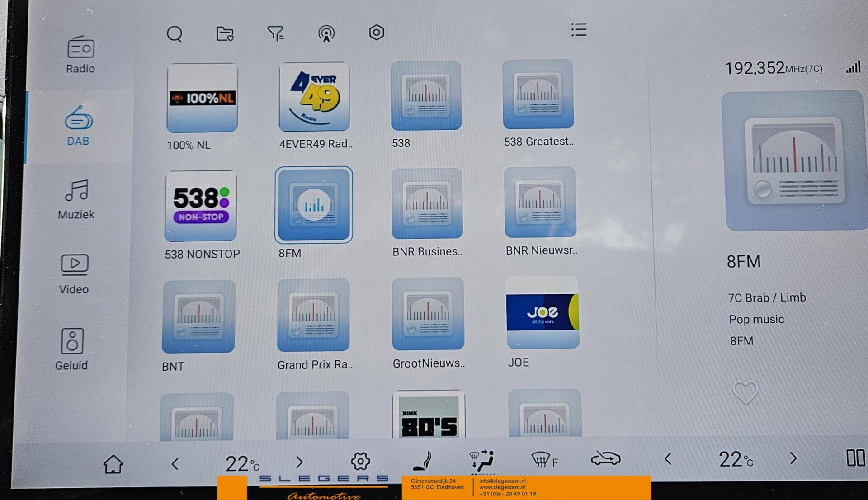Image resolution: width=868 pixels, height=500 pixels.
Task: Switch to list view icon
Action: (579, 30)
